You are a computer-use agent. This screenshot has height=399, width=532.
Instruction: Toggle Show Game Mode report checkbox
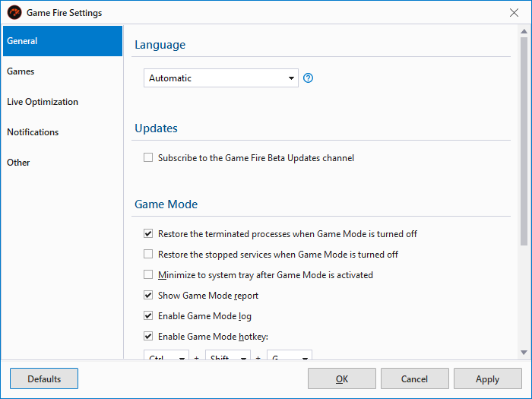[x=148, y=295]
